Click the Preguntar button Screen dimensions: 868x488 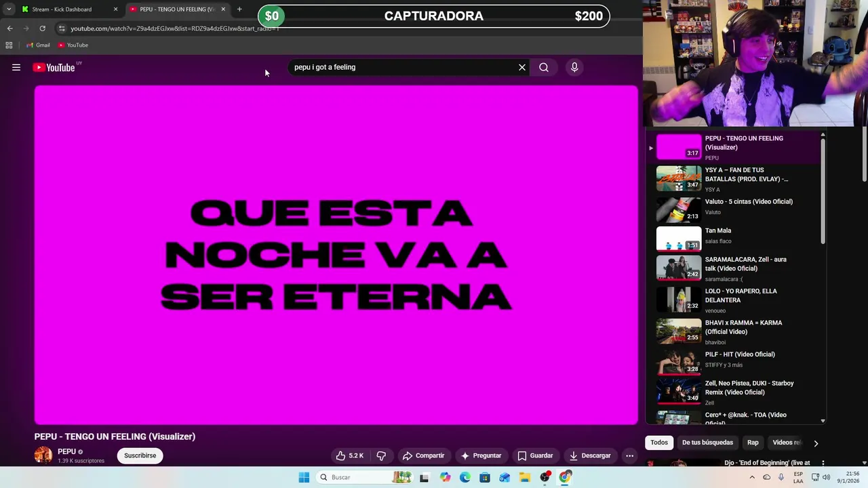pos(481,455)
